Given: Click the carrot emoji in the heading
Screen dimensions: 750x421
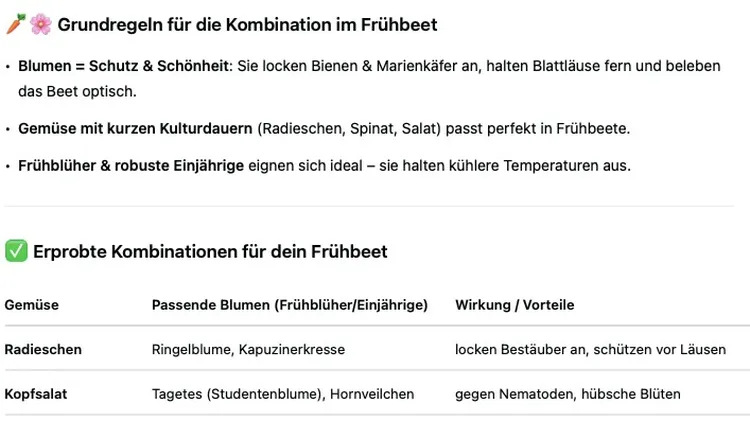Looking at the screenshot, I should point(15,24).
